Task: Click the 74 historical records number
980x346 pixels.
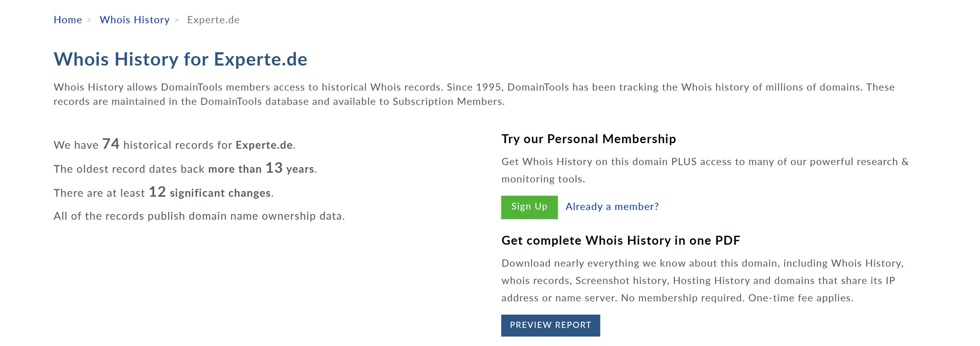Action: tap(111, 144)
